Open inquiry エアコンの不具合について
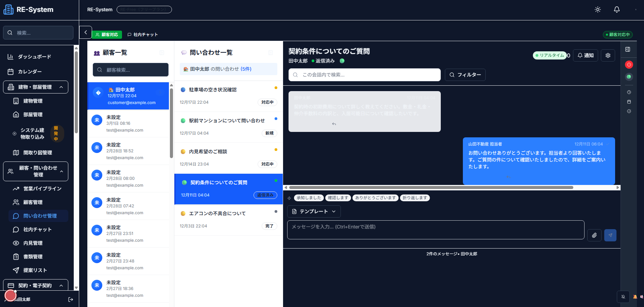644x307 pixels. pos(228,220)
